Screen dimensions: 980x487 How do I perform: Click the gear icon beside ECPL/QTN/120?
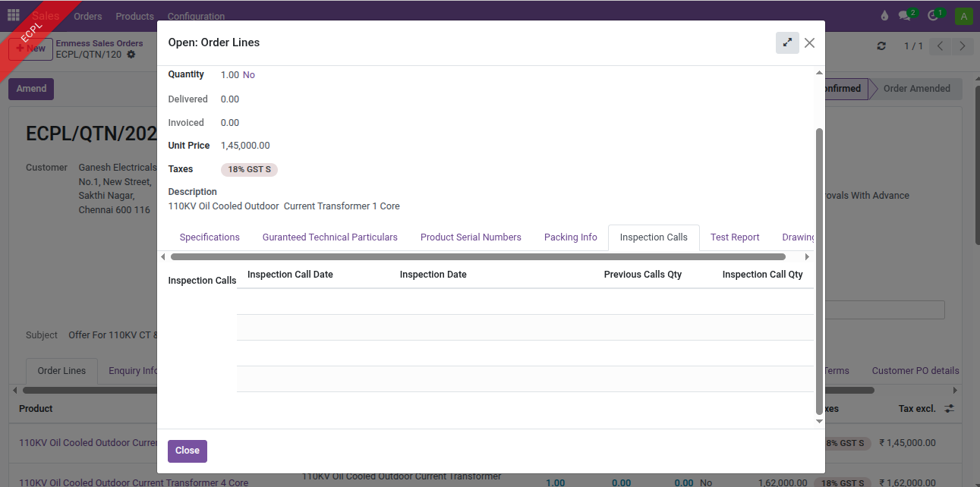pos(131,55)
